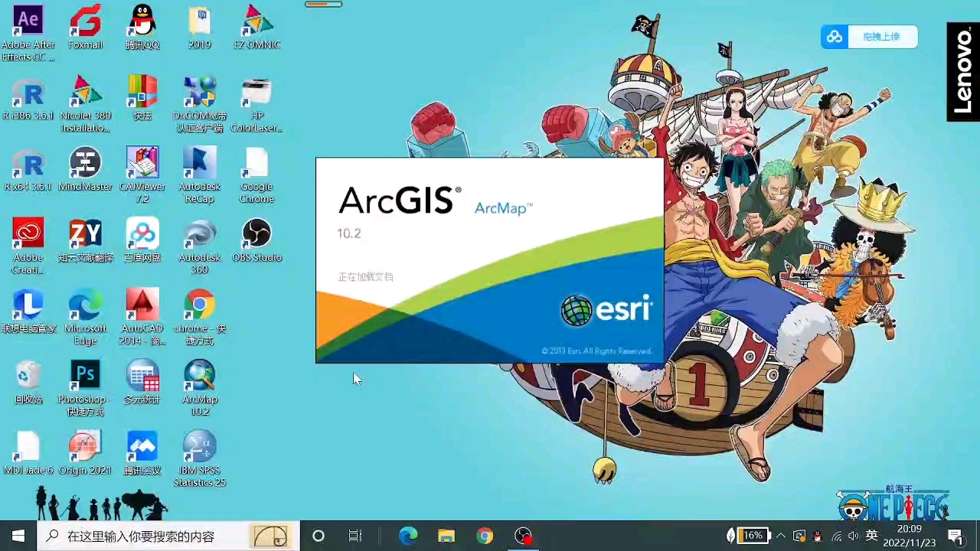
Task: Launch the Microsoft Edge desktop shortcut
Action: tap(85, 318)
